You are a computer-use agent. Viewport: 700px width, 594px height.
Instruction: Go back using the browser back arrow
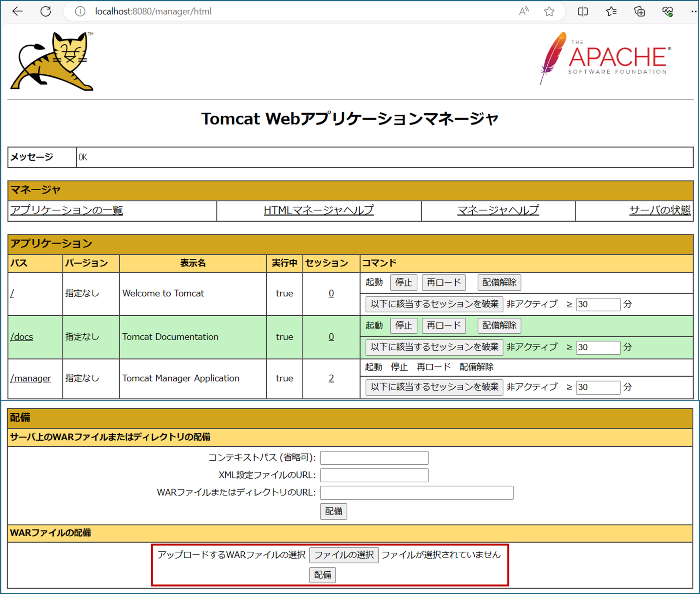click(x=17, y=11)
